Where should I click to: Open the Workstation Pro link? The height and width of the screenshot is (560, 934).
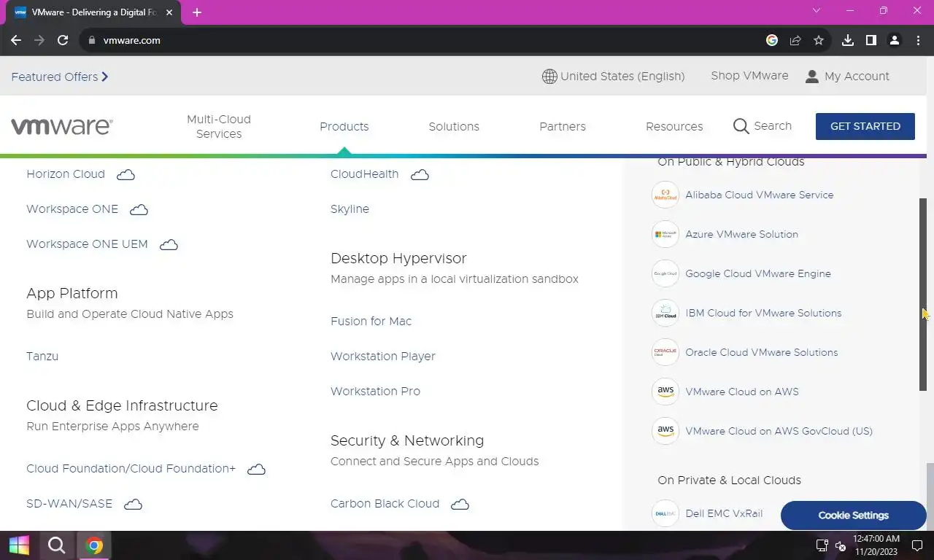tap(375, 392)
